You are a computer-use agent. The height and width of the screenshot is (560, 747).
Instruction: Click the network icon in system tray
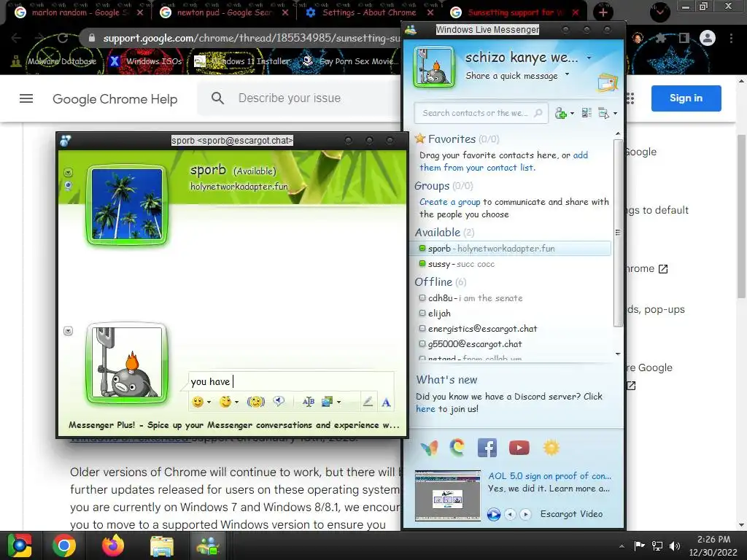click(657, 546)
